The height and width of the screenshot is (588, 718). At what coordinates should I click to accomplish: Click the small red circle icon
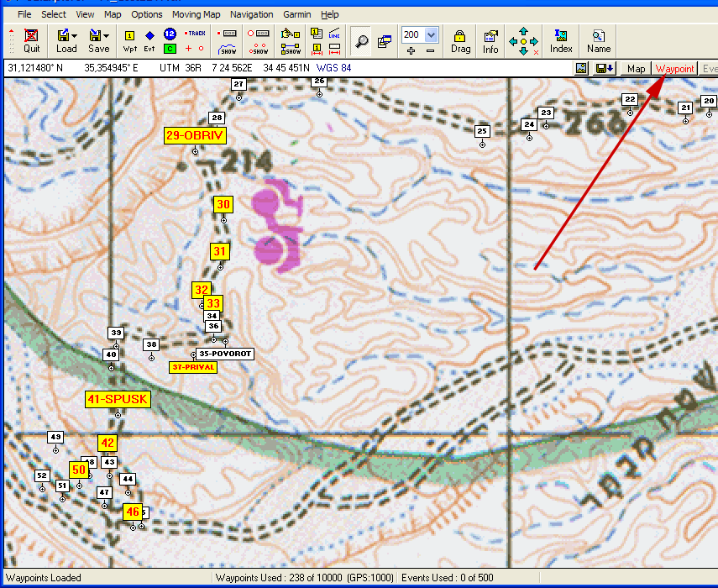(x=201, y=48)
